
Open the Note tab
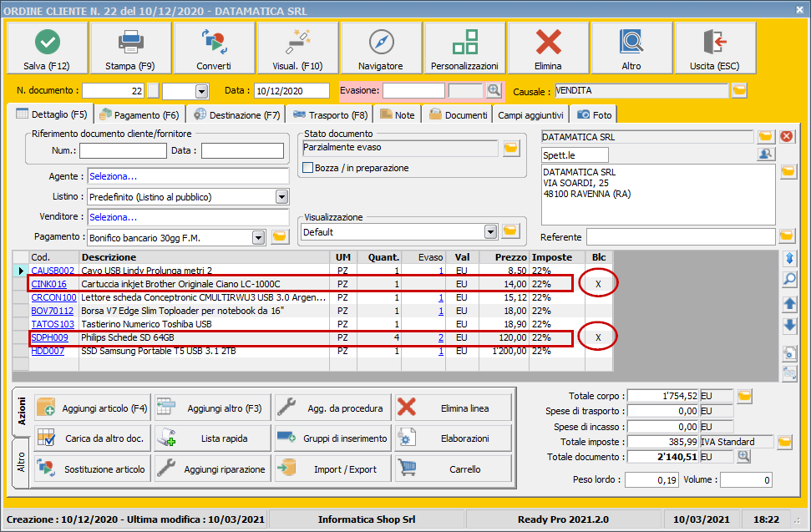398,114
